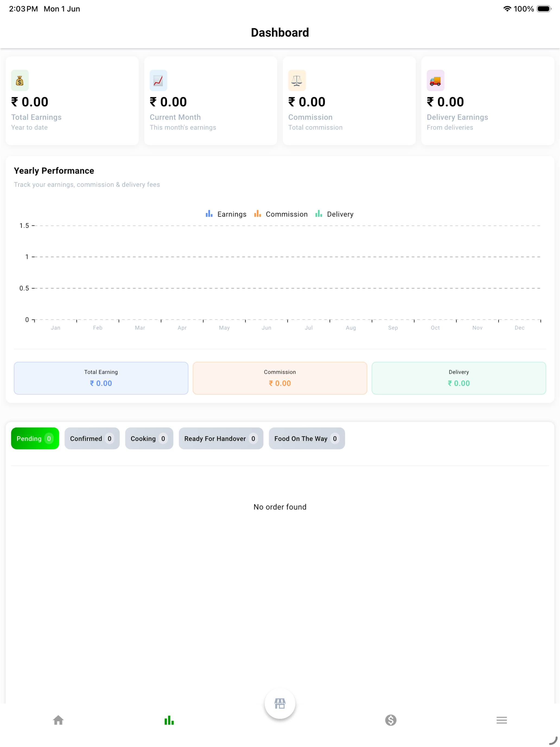
Task: Tap the Dashboard title
Action: pos(280,32)
